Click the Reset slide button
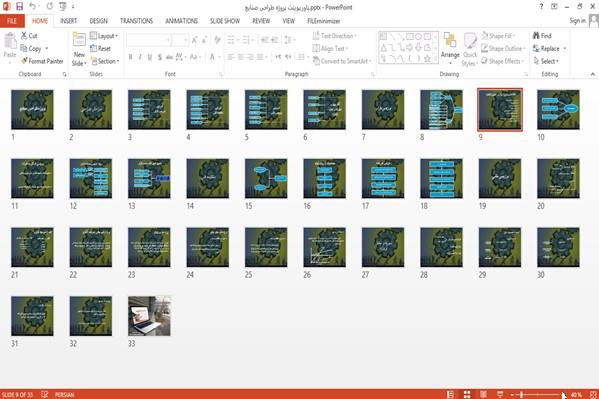 pos(100,49)
